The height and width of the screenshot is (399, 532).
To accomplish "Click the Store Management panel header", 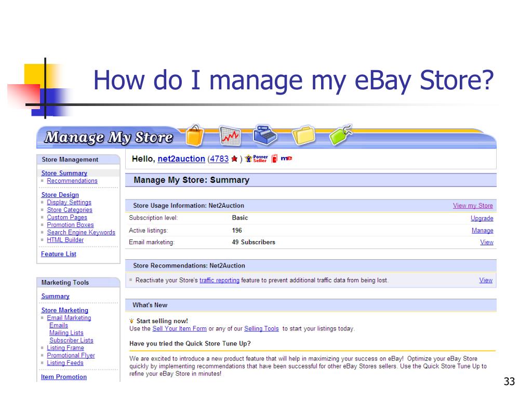I will (x=78, y=159).
